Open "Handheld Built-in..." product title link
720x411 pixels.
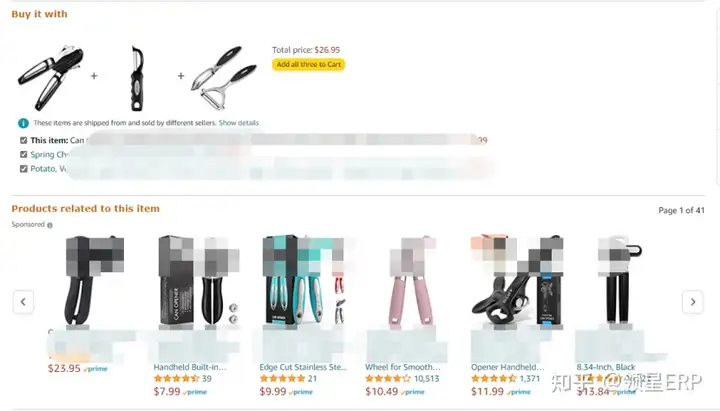190,367
